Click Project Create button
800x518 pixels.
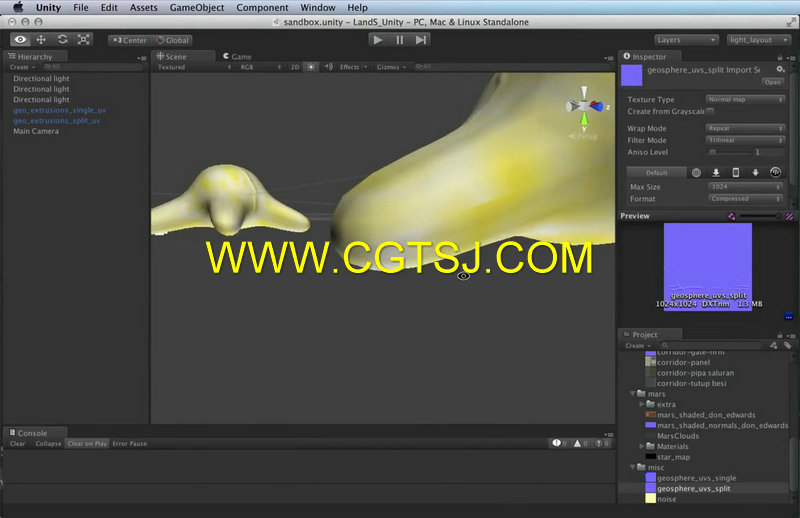638,346
